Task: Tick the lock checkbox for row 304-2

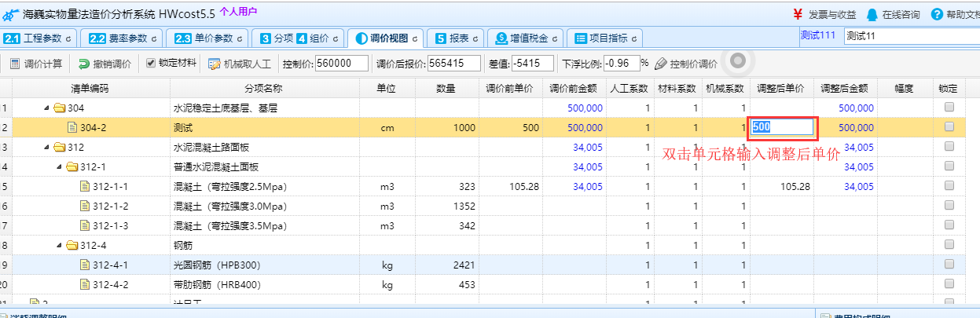Action: 949,126
